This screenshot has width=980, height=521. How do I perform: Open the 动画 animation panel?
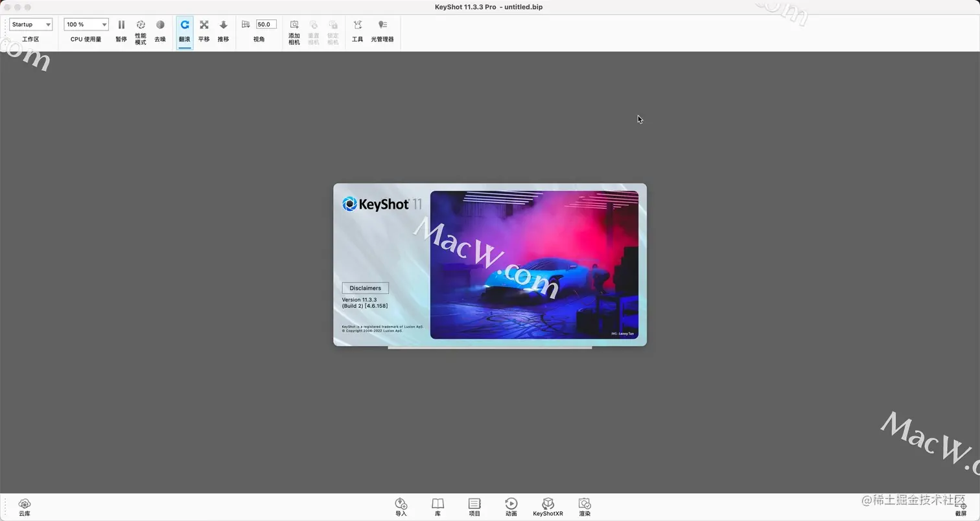click(511, 507)
